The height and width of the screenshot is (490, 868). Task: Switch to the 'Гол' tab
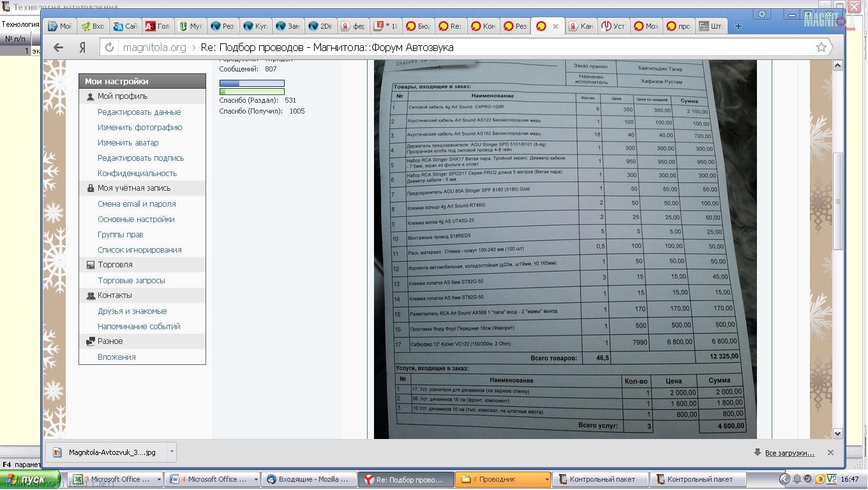158,26
